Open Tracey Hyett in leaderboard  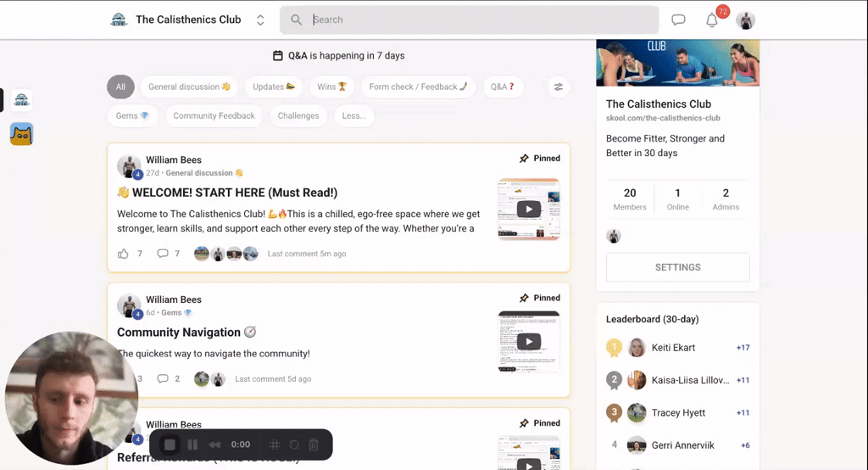pos(678,413)
